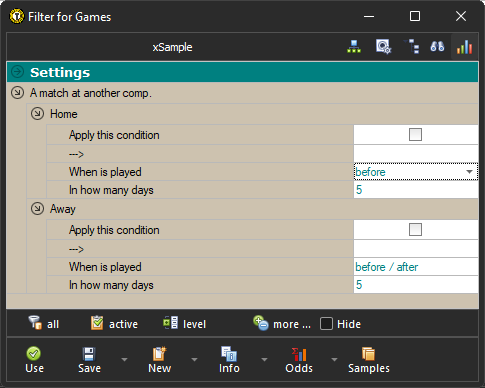Image resolution: width=485 pixels, height=388 pixels.
Task: Collapse the Away section
Action: pyautogui.click(x=37, y=209)
